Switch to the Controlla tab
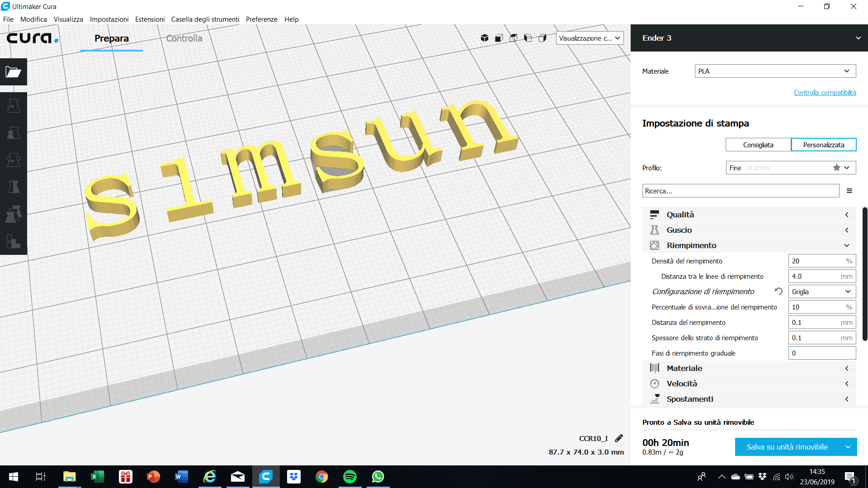868x488 pixels. tap(184, 38)
